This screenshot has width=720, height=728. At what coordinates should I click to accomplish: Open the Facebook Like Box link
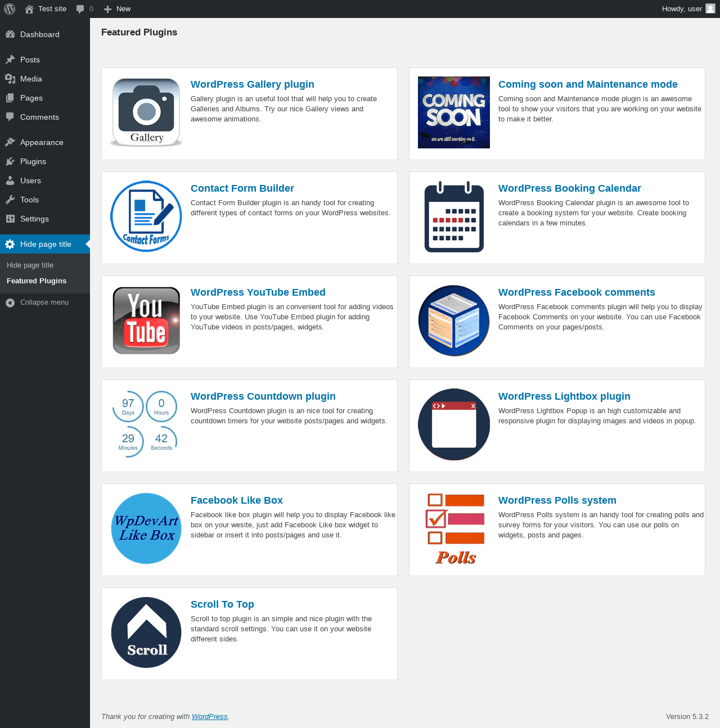coord(237,500)
